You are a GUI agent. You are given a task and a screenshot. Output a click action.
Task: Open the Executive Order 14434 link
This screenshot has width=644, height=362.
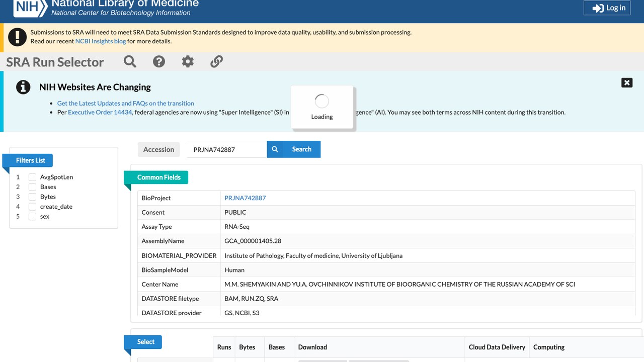(100, 112)
